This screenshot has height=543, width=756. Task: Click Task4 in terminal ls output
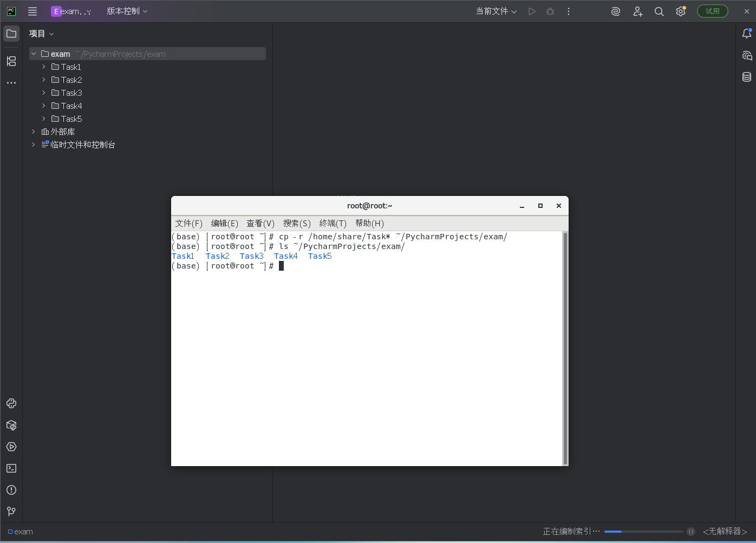coord(285,257)
